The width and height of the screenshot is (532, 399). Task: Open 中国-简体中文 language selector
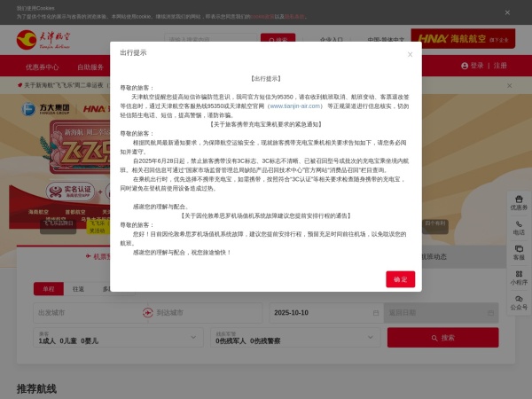[386, 39]
